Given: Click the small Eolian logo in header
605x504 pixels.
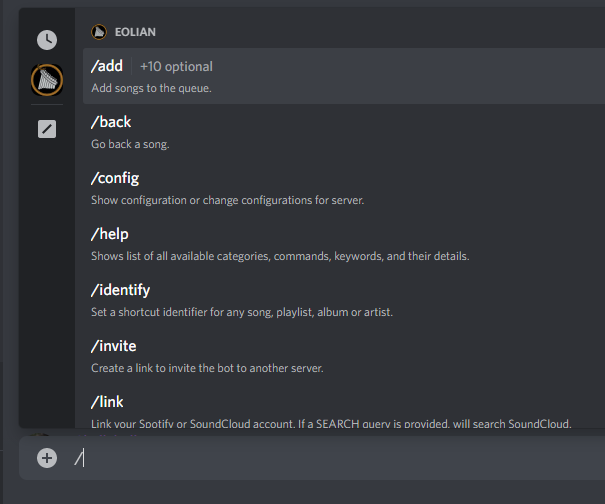Looking at the screenshot, I should (x=98, y=32).
